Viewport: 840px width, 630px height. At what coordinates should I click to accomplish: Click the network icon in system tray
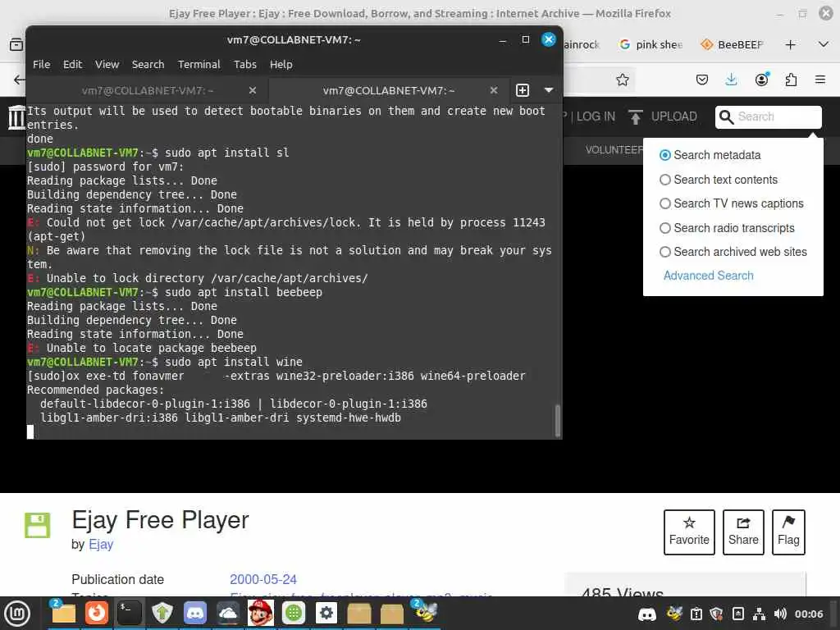click(x=759, y=614)
